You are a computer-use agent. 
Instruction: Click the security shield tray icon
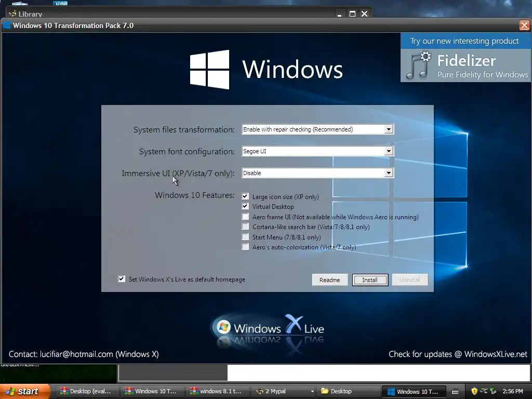474,391
